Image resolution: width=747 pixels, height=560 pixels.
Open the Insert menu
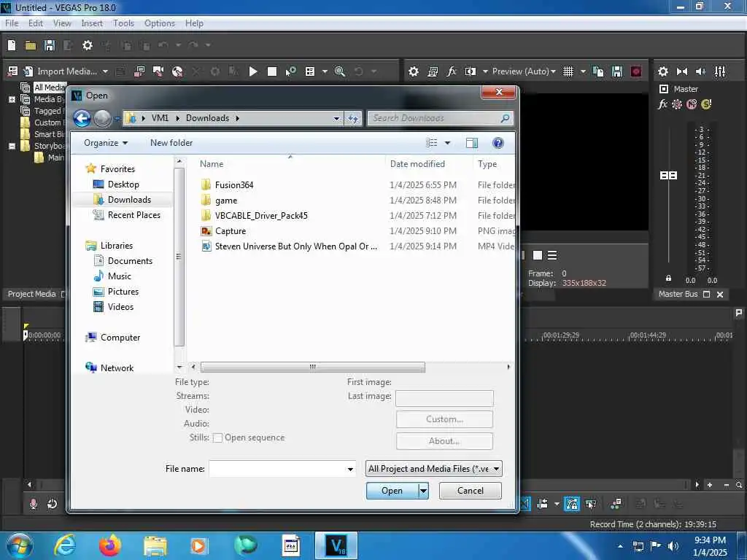(92, 23)
